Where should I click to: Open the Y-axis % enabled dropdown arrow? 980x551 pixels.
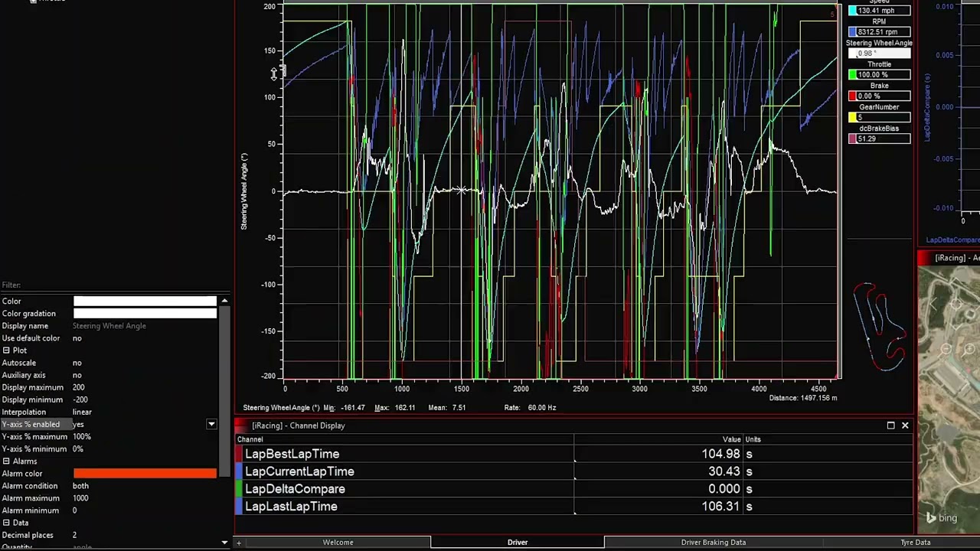(211, 424)
